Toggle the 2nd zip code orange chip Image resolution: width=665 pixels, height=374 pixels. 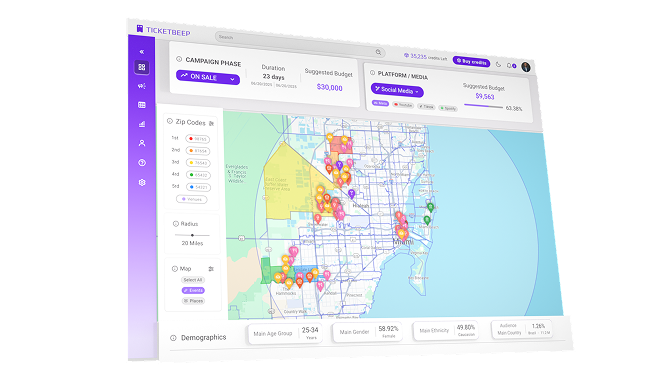tap(198, 151)
